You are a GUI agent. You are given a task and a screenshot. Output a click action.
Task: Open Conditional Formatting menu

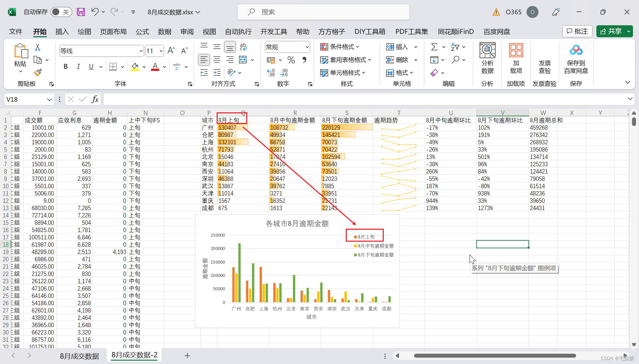pos(340,47)
